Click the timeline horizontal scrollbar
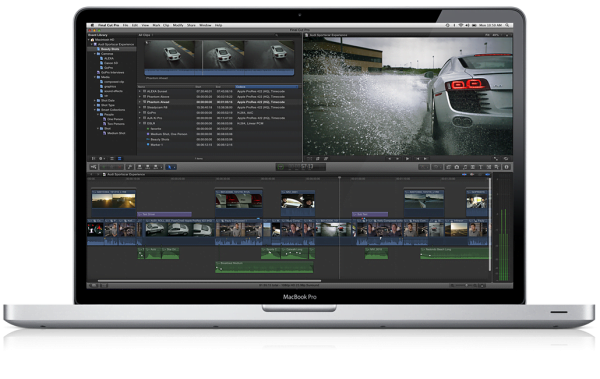600x379 pixels. [209, 281]
